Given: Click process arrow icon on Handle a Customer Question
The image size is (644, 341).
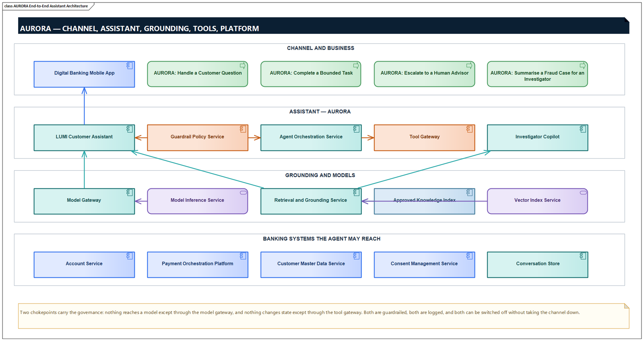Looking at the screenshot, I should pyautogui.click(x=243, y=66).
